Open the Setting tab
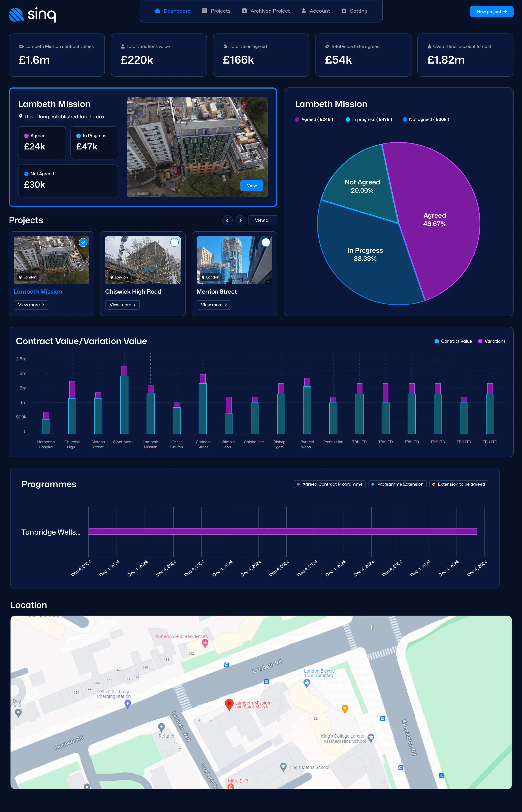The width and height of the screenshot is (522, 812). tap(354, 11)
